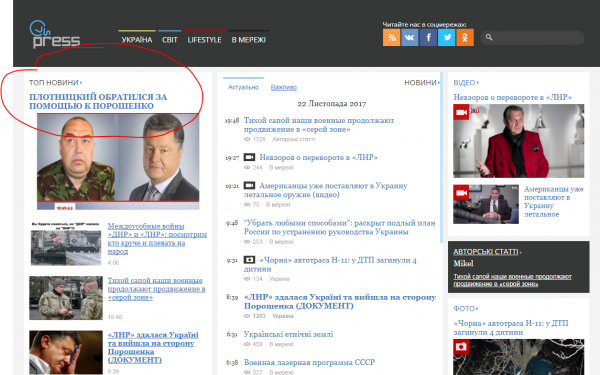Click the news feed scrollbar
Viewport: 600px width, 375px height.
[x=441, y=157]
